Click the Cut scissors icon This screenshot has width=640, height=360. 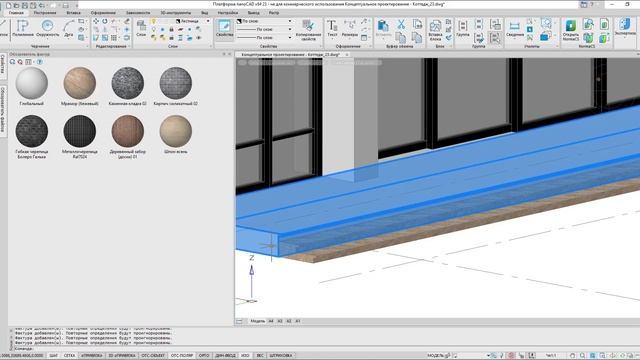[x=401, y=25]
